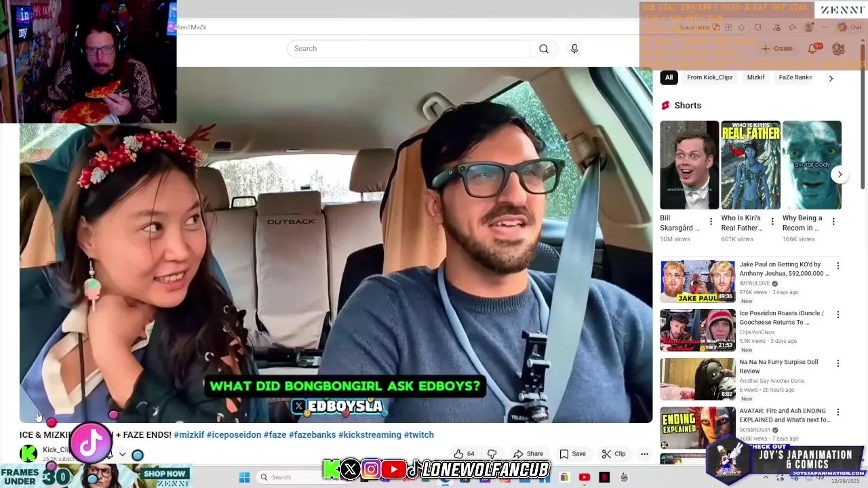This screenshot has width=868, height=488.
Task: Open browser Settings and more ellipsis
Action: coord(825,28)
